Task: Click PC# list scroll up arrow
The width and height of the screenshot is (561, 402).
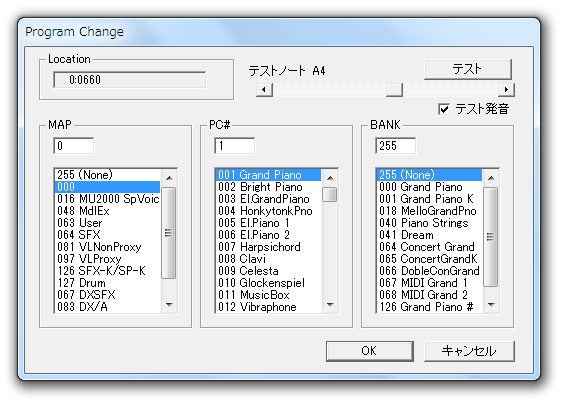Action: click(x=330, y=178)
